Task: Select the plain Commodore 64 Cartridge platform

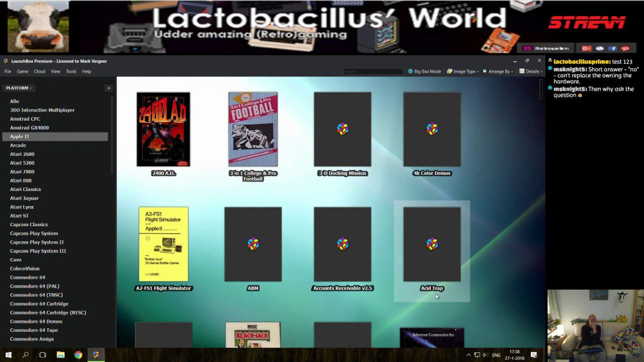Action: coord(55,304)
